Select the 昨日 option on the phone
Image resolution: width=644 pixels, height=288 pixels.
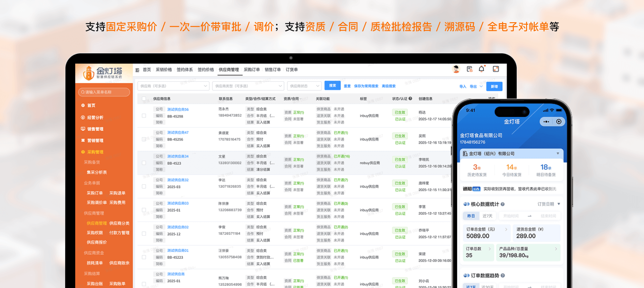[x=471, y=216]
